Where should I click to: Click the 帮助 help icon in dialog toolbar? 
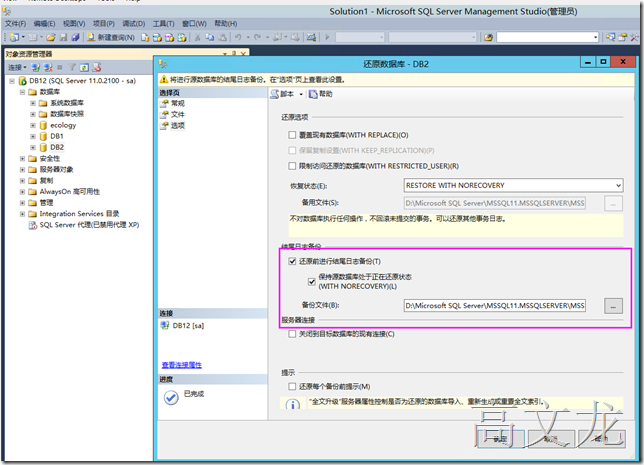(320, 94)
